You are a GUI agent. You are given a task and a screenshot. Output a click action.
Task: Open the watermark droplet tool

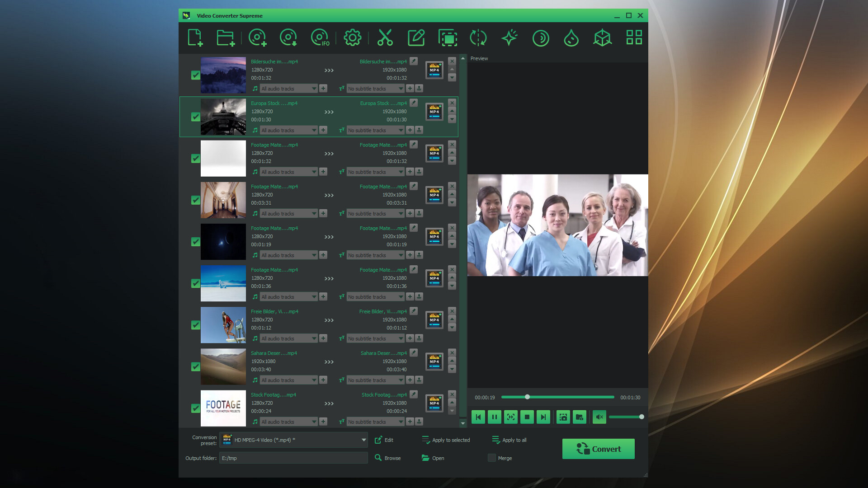point(571,38)
